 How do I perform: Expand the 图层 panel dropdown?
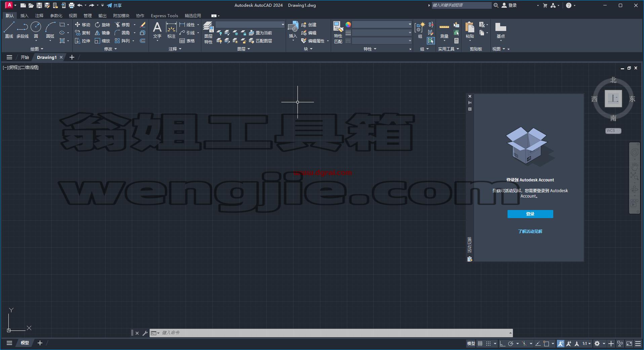244,49
